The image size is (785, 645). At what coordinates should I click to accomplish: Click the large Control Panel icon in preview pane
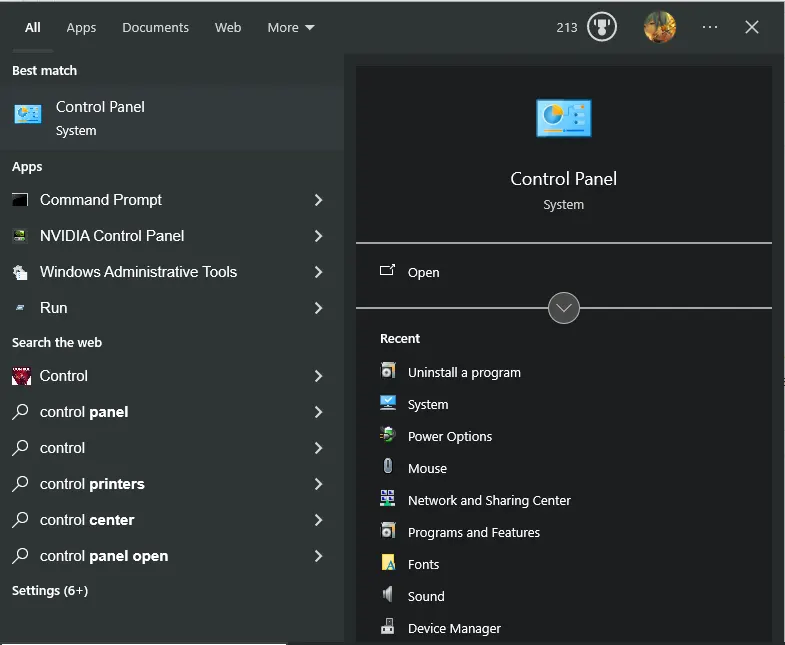tap(564, 118)
